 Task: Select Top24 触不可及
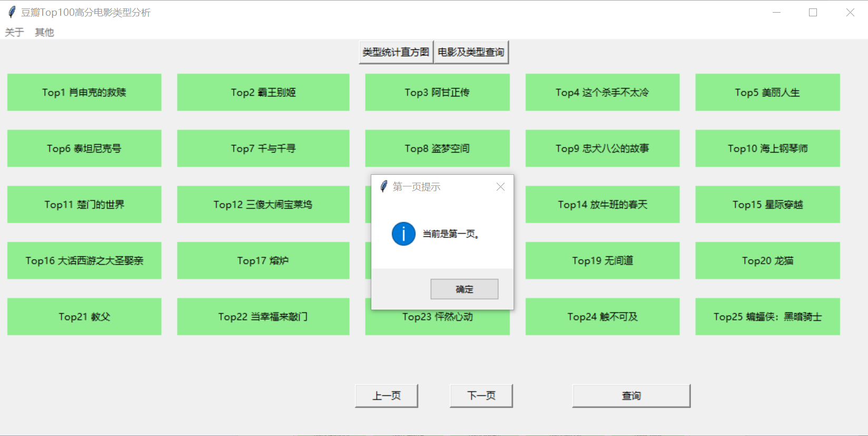tap(603, 316)
